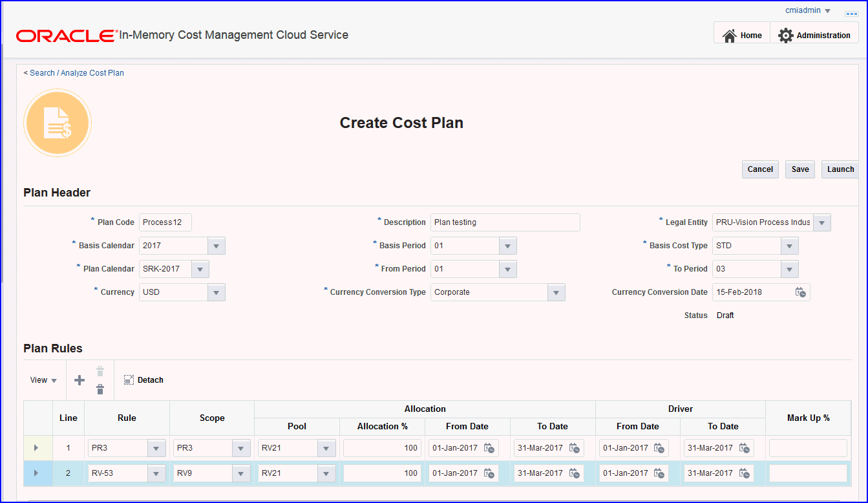Open the Plan Calendar dropdown
Image resolution: width=868 pixels, height=503 pixels.
pyautogui.click(x=200, y=269)
